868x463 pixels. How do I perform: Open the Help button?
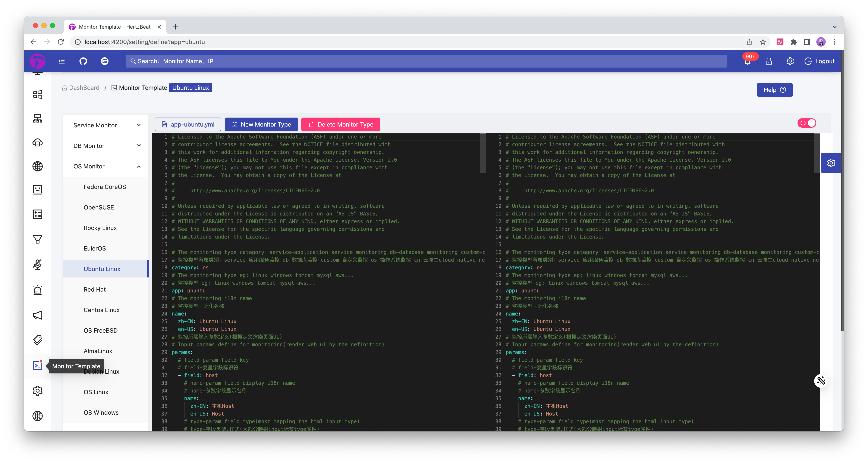tap(774, 90)
